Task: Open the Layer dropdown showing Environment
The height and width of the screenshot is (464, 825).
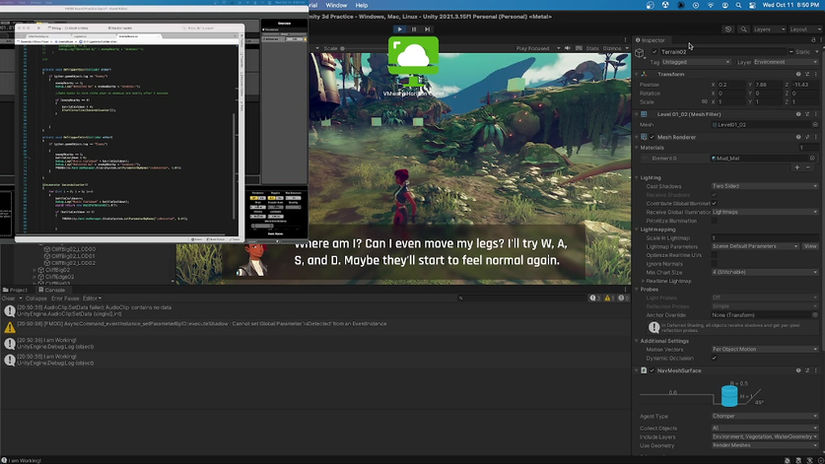Action: [786, 62]
